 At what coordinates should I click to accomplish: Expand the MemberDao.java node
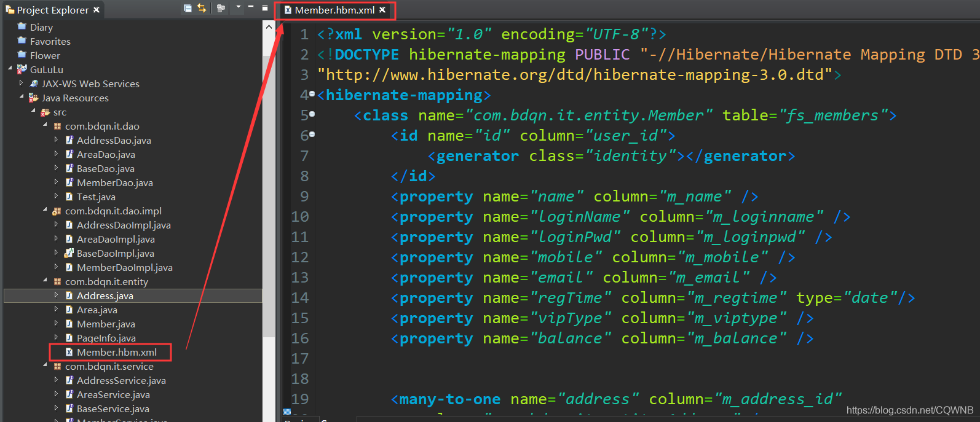(x=56, y=182)
